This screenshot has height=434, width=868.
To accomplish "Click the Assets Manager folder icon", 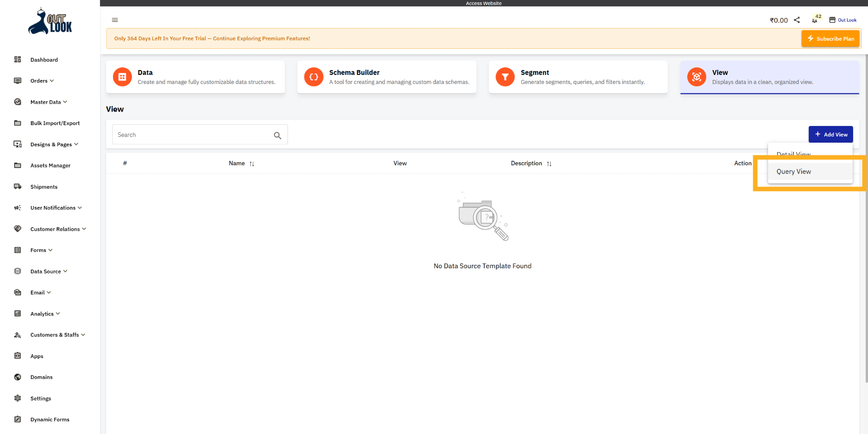I will click(x=17, y=165).
